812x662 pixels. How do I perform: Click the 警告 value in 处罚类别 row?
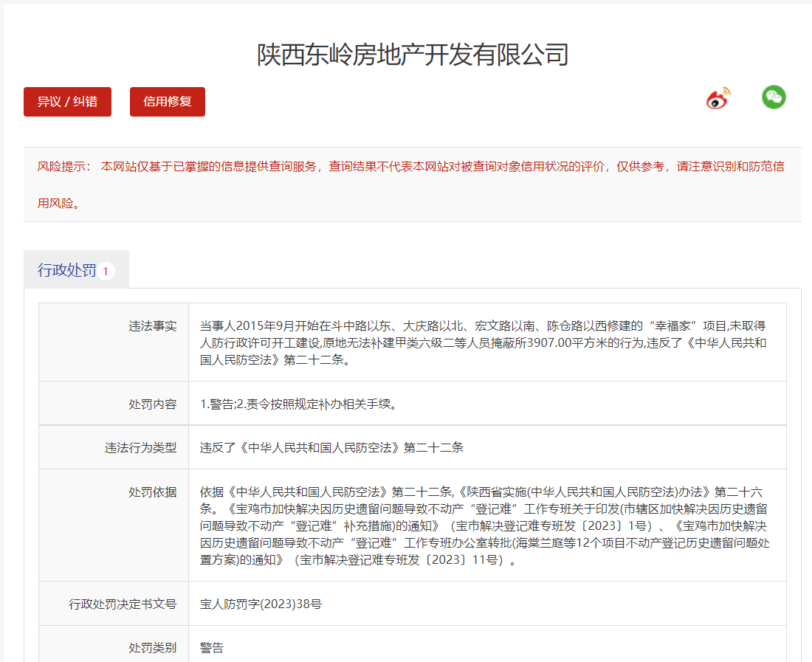click(212, 648)
